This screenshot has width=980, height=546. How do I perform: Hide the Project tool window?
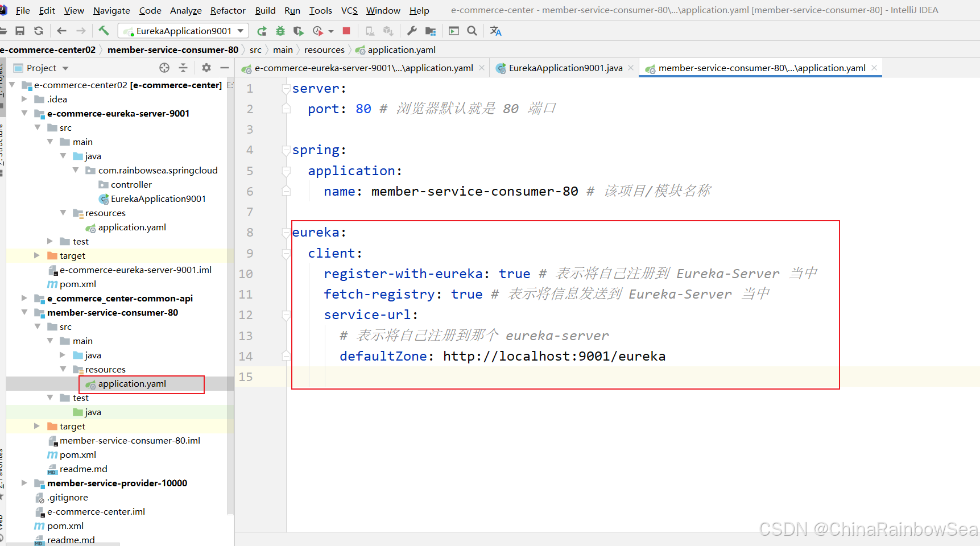[225, 68]
